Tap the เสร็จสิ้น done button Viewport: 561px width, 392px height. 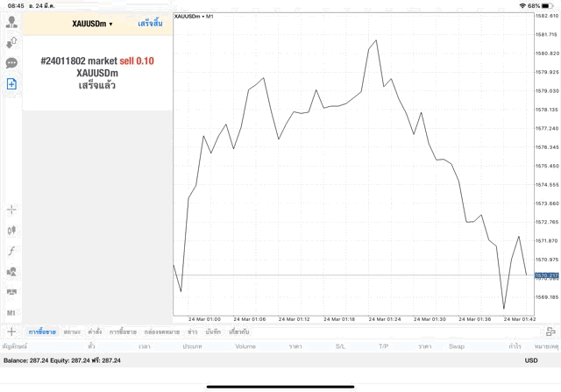click(150, 23)
